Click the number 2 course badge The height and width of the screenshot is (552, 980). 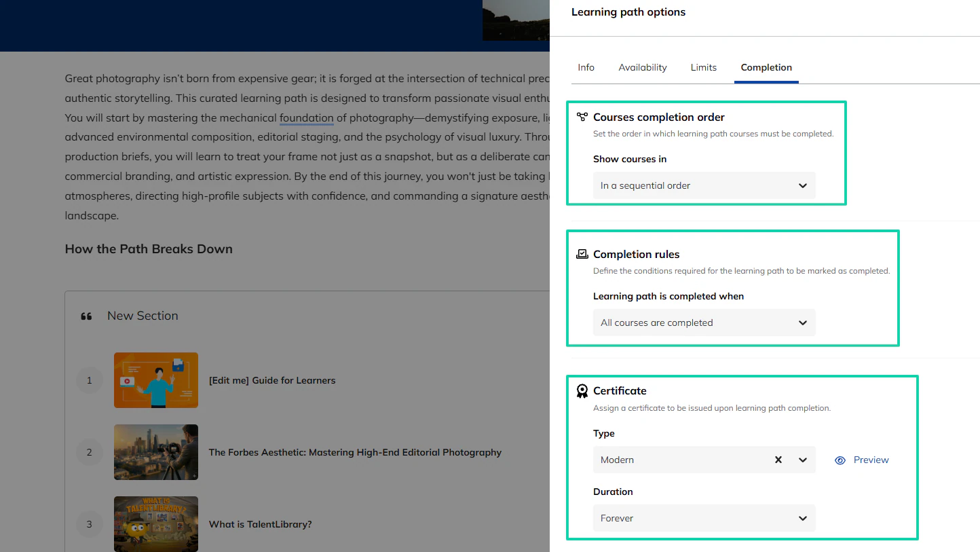pyautogui.click(x=90, y=452)
